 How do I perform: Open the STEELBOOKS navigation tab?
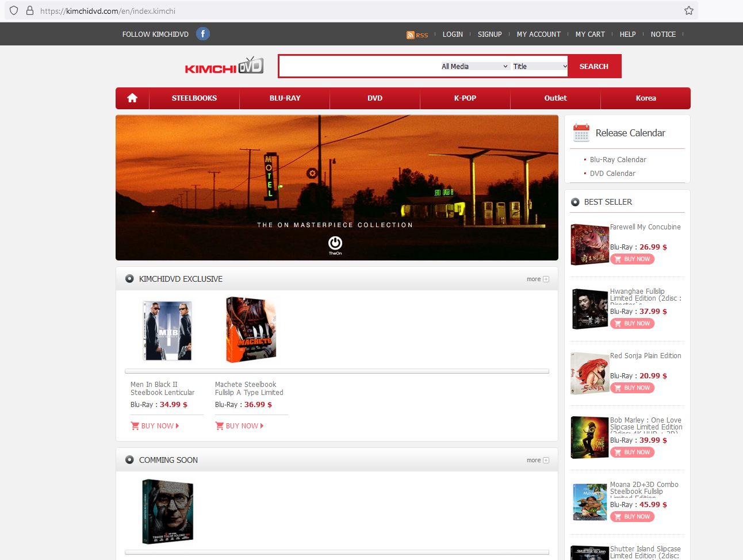194,98
